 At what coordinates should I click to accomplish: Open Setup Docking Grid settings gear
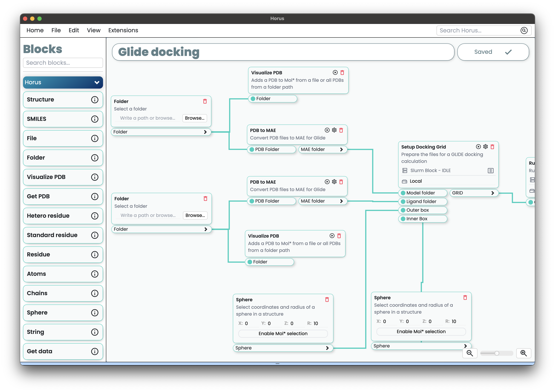click(486, 147)
